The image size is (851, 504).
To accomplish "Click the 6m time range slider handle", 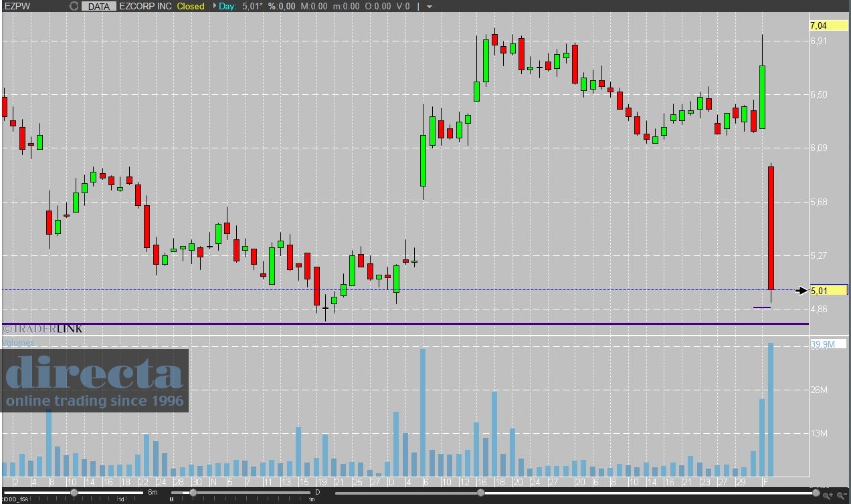I will coord(74,493).
